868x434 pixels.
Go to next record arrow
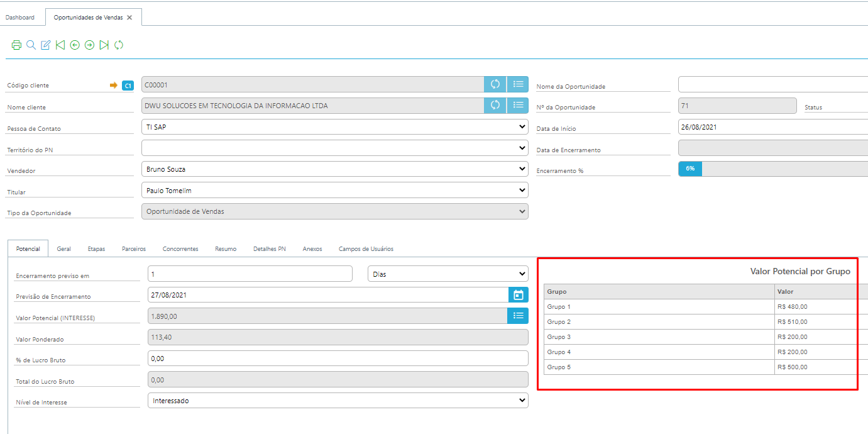89,45
